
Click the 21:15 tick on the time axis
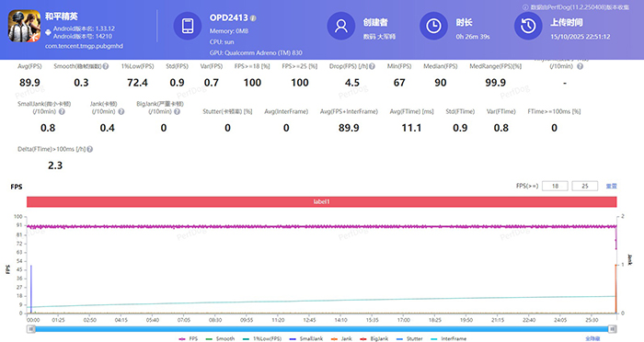(x=498, y=320)
